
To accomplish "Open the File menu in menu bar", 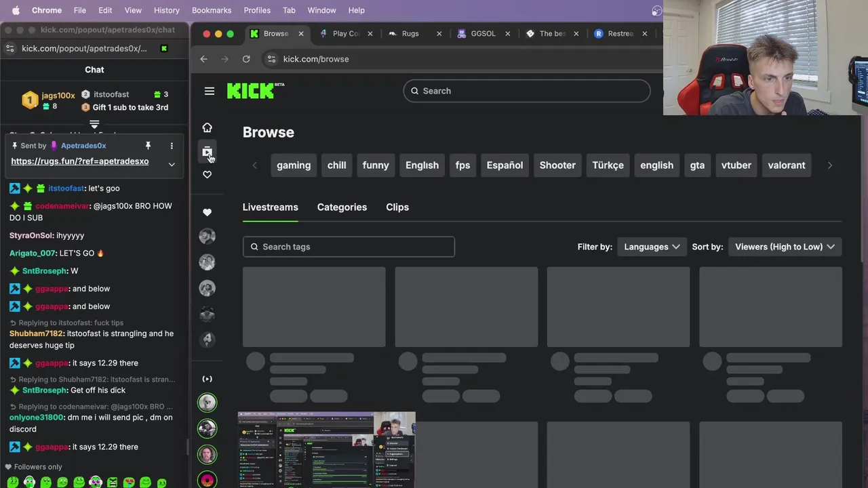I will pyautogui.click(x=80, y=10).
